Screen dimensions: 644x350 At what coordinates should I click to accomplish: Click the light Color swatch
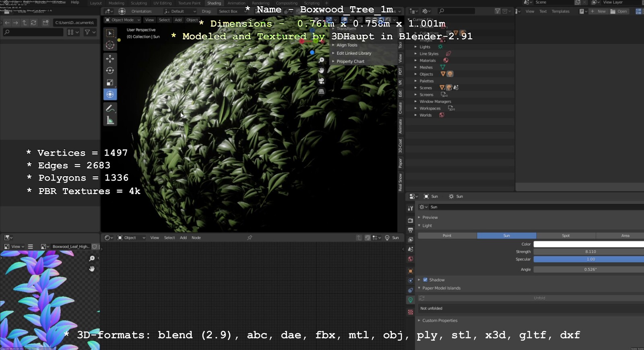pyautogui.click(x=588, y=244)
